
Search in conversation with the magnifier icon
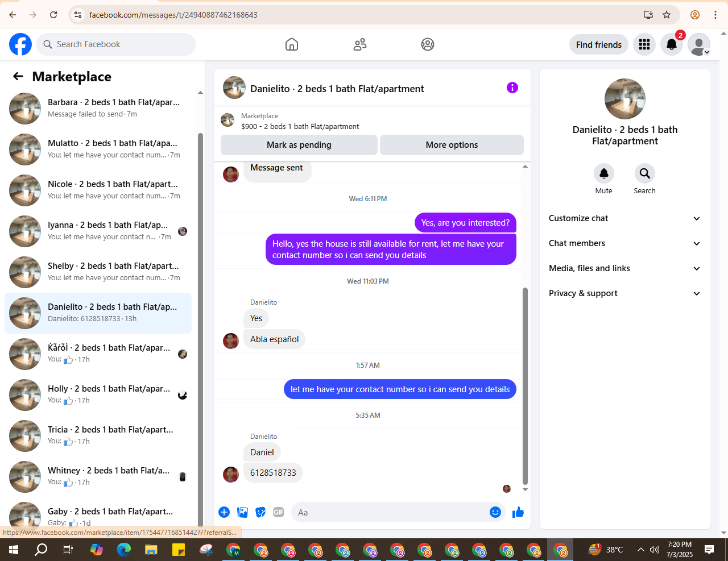point(645,173)
